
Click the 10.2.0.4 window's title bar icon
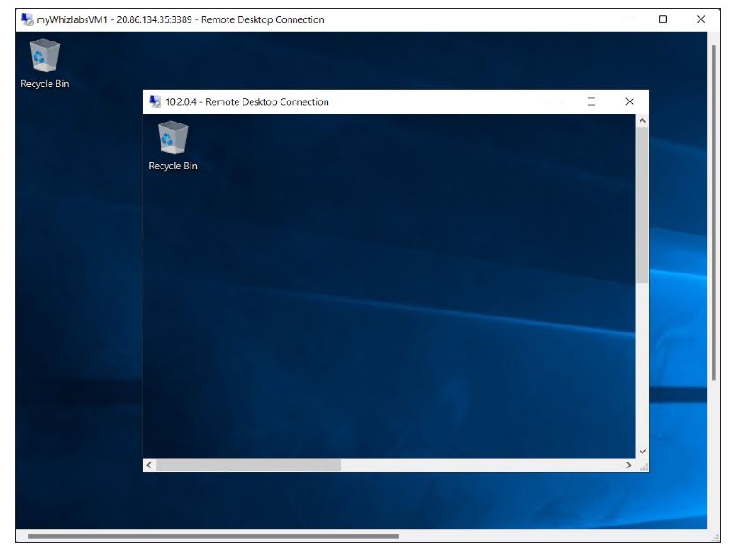(154, 101)
